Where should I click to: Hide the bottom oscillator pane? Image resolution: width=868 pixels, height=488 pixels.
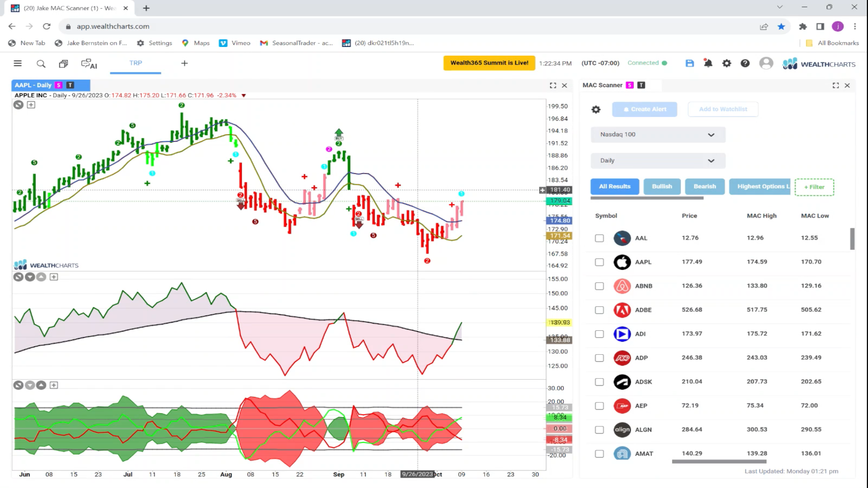click(18, 385)
